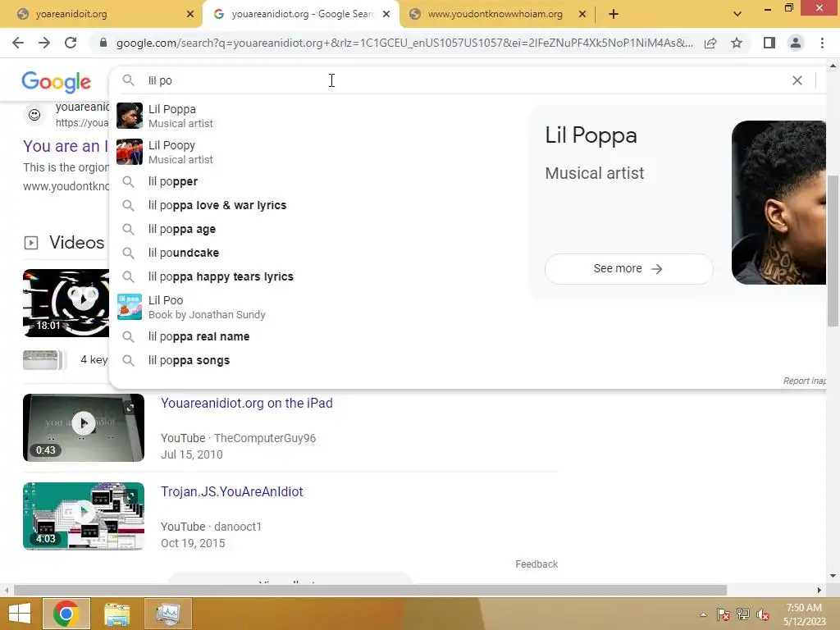This screenshot has width=840, height=630.
Task: Clear the search box text
Action: tap(797, 80)
